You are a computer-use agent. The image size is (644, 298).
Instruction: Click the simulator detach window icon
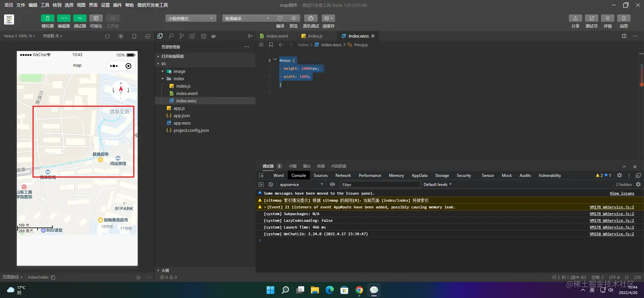(x=148, y=36)
